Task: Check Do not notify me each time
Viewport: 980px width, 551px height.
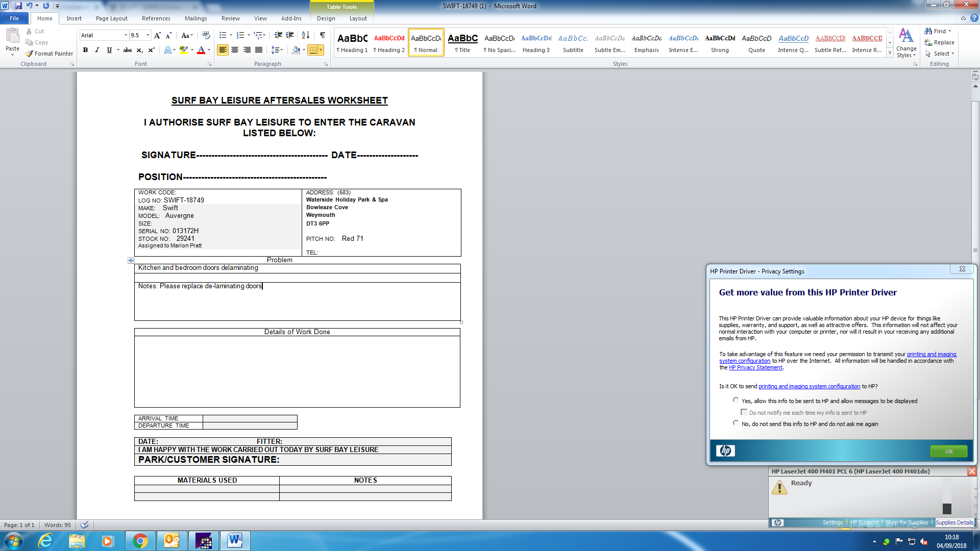Action: (744, 412)
